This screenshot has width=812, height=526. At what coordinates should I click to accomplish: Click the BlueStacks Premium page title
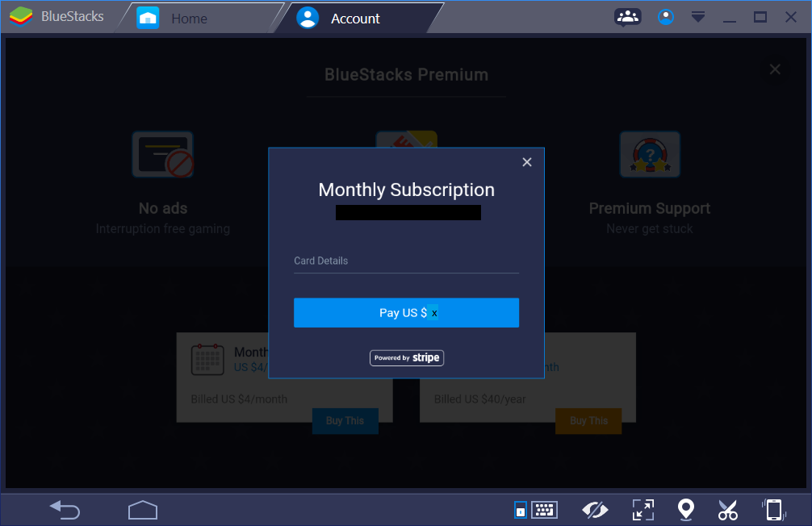point(407,75)
